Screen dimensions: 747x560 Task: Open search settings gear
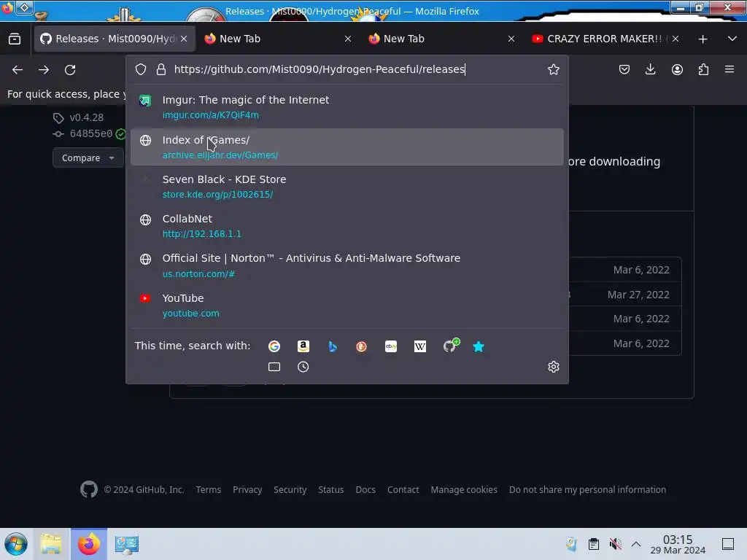553,367
